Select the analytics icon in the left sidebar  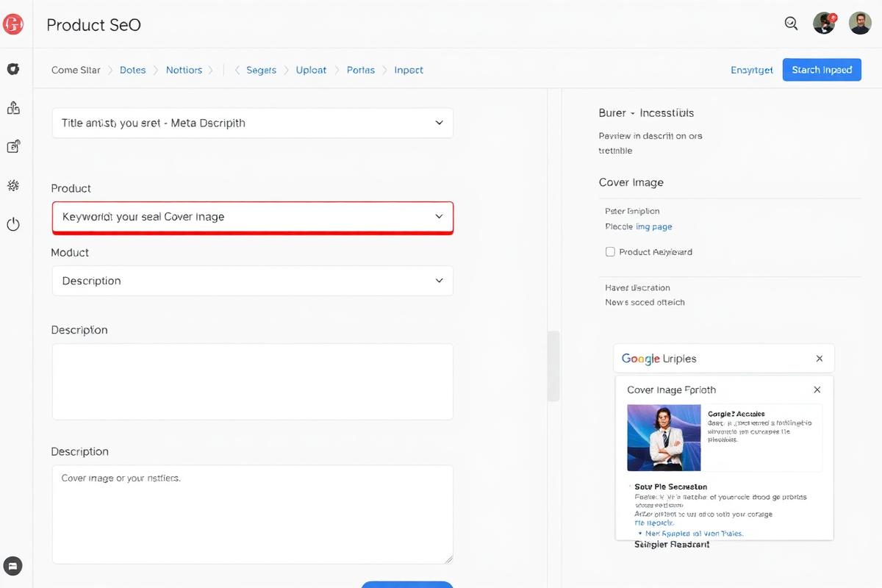12,107
